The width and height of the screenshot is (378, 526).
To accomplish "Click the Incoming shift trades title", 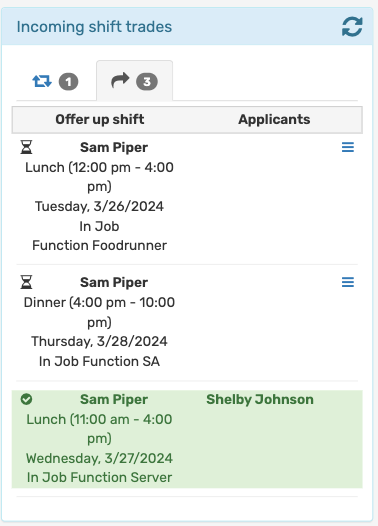I will 94,27.
